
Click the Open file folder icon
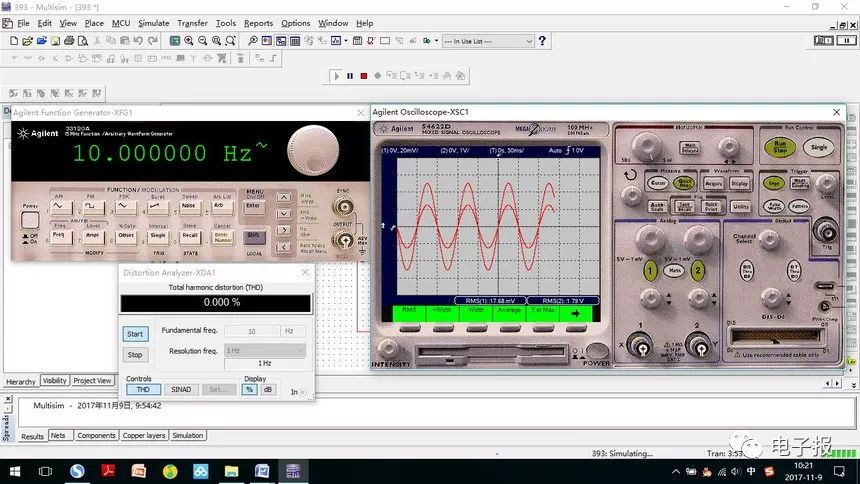pyautogui.click(x=28, y=41)
